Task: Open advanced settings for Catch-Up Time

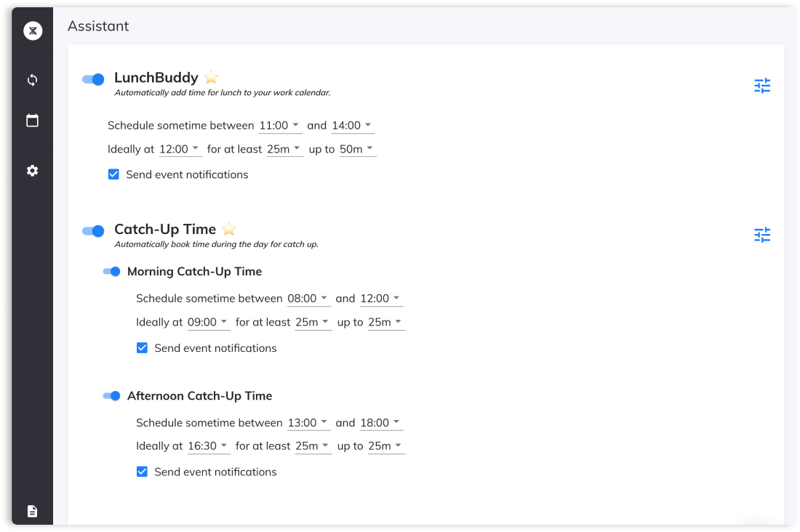Action: [x=761, y=235]
